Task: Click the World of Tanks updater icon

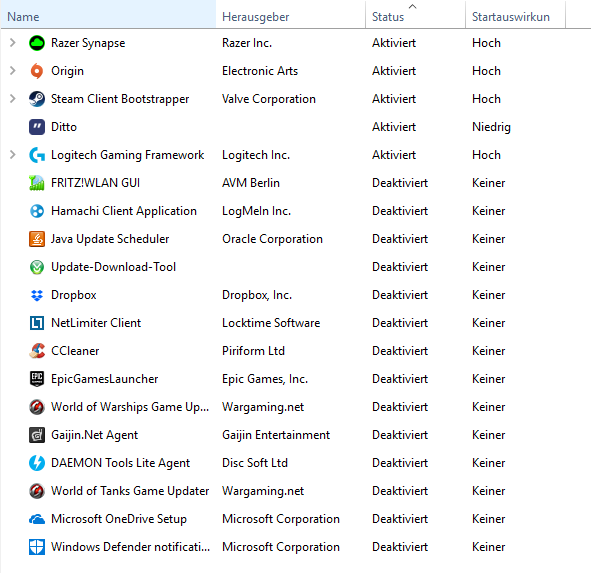Action: (37, 491)
